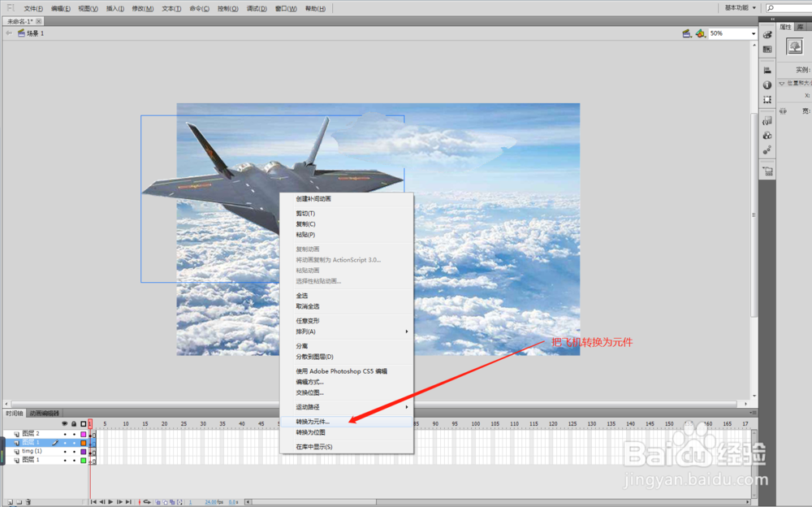The height and width of the screenshot is (507, 812).
Task: Expand the 运动路径 submenu
Action: [347, 407]
